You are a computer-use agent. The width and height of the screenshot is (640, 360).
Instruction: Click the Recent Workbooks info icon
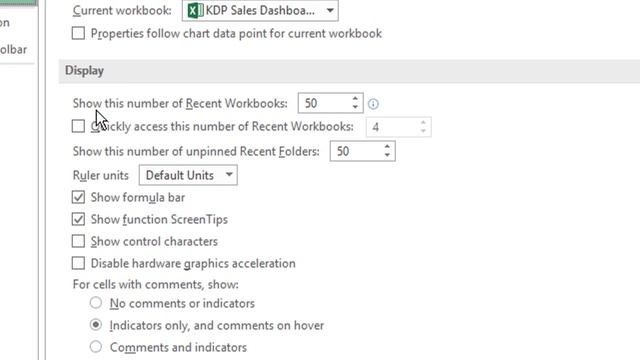tap(373, 104)
